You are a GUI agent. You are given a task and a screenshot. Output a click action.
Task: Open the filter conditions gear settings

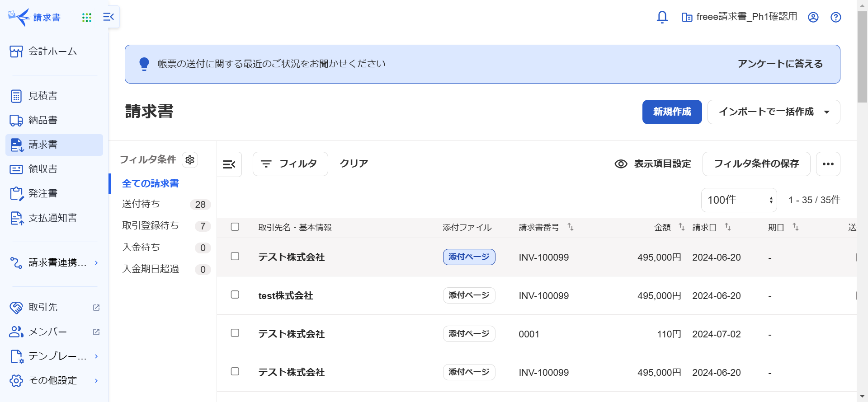(190, 160)
